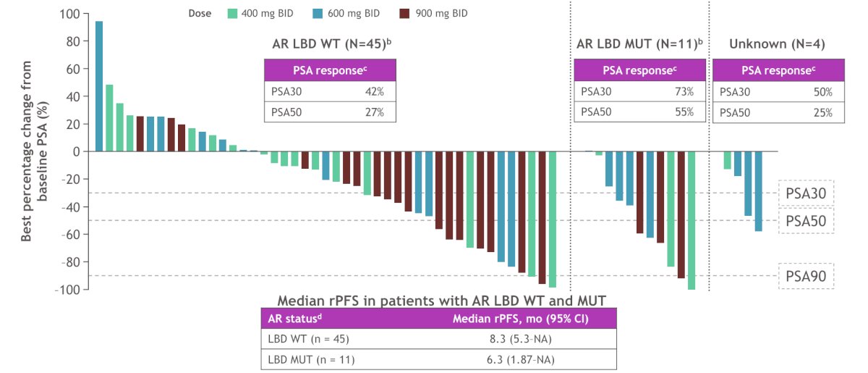Select the Unknown (N=4) group heading
Screen dimensions: 868x373
[x=777, y=44]
